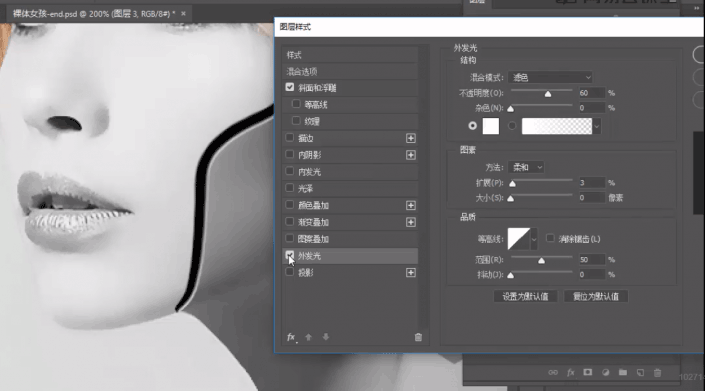Screen dimensions: 705x391
Task: Click the move effect down arrow
Action: [326, 337]
